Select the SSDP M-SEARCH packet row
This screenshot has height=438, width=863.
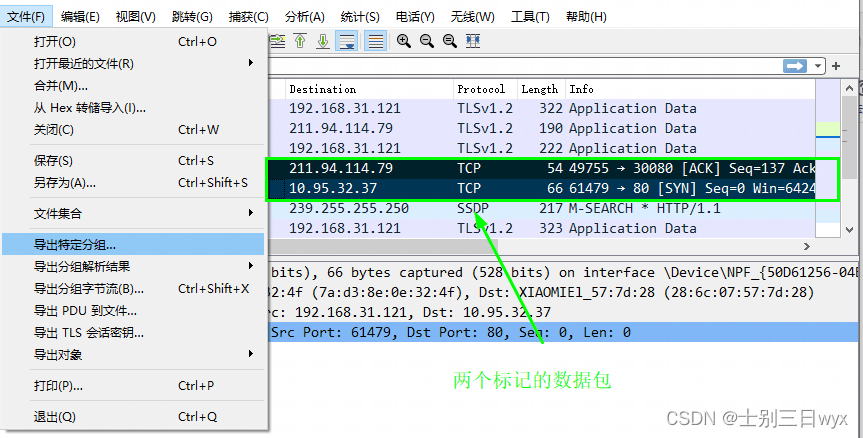point(541,209)
